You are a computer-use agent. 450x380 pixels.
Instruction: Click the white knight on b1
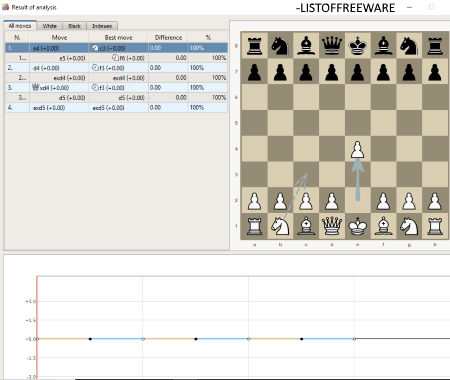coord(280,226)
